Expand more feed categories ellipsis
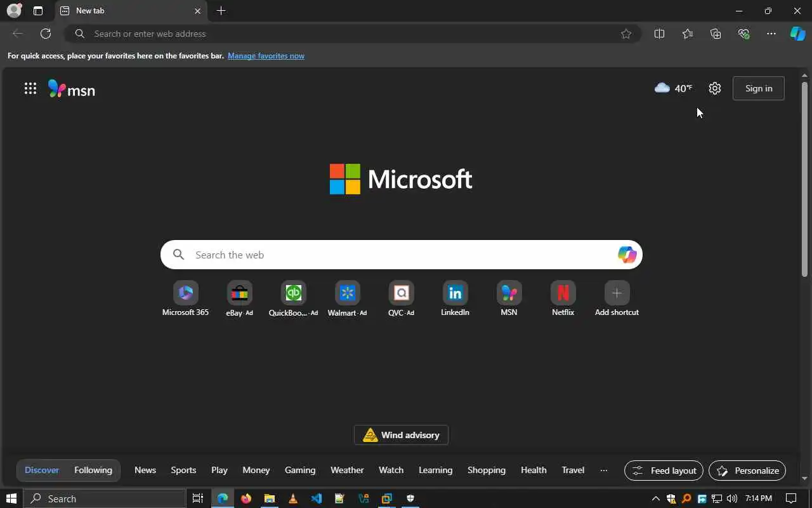Screen dimensions: 812x508 coord(604,471)
